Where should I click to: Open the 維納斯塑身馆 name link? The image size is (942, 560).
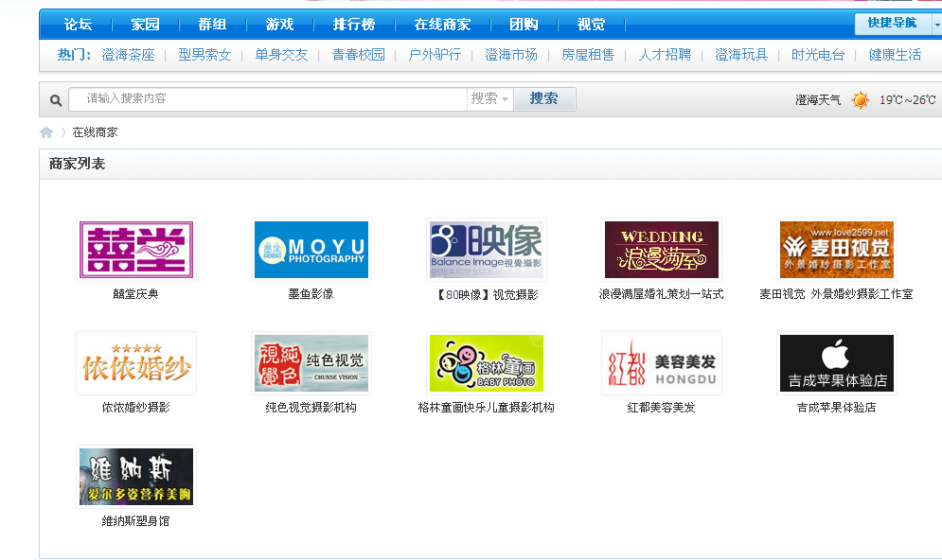point(135,521)
